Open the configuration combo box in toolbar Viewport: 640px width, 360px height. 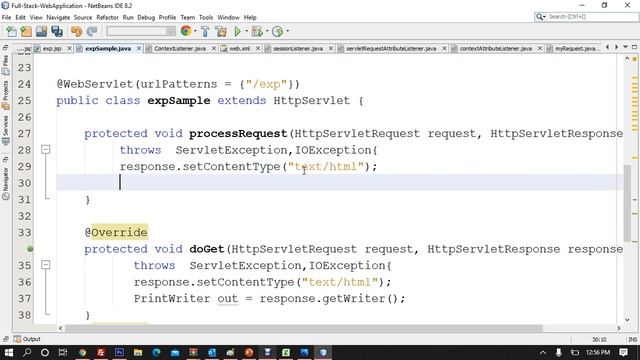click(141, 31)
